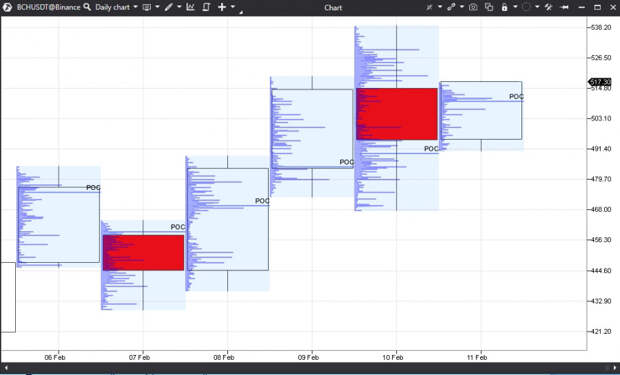620x375 pixels.
Task: Click the 11 Feb date label
Action: [477, 358]
